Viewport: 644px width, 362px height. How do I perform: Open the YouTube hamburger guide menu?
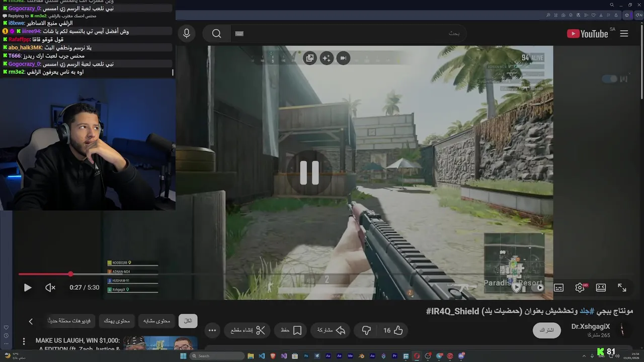(624, 34)
